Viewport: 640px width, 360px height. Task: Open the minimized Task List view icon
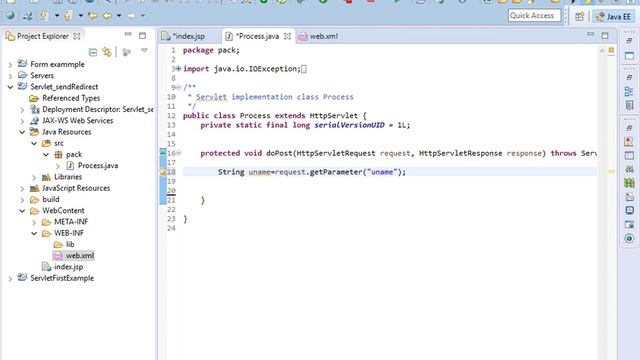click(629, 105)
